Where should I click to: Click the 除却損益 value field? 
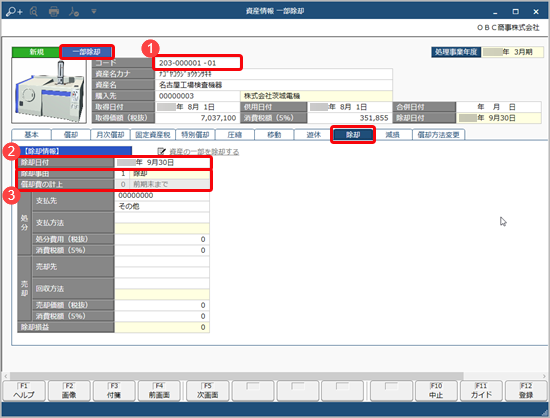click(162, 327)
